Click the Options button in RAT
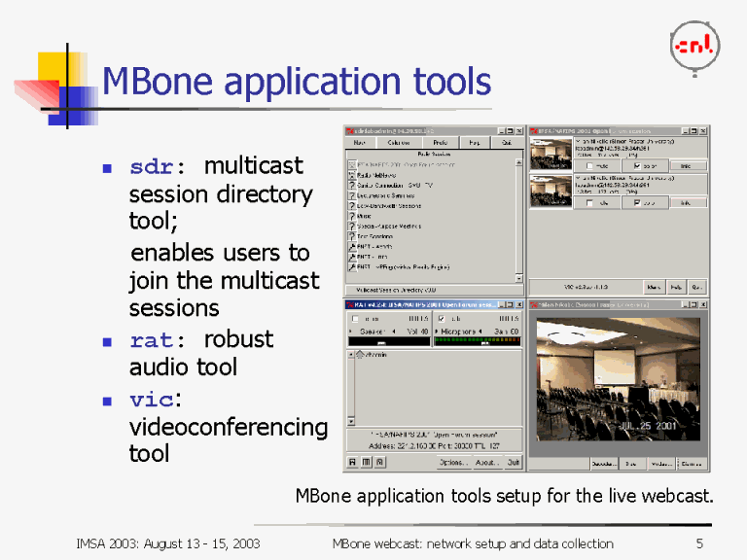Viewport: 747px width, 560px height. pos(452,463)
